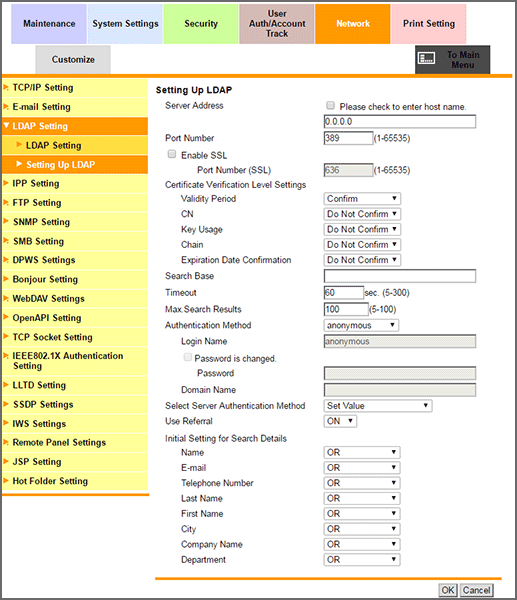Screen dimensions: 517x600
Task: Tick the 'Password is changed' checkbox
Action: tap(188, 357)
